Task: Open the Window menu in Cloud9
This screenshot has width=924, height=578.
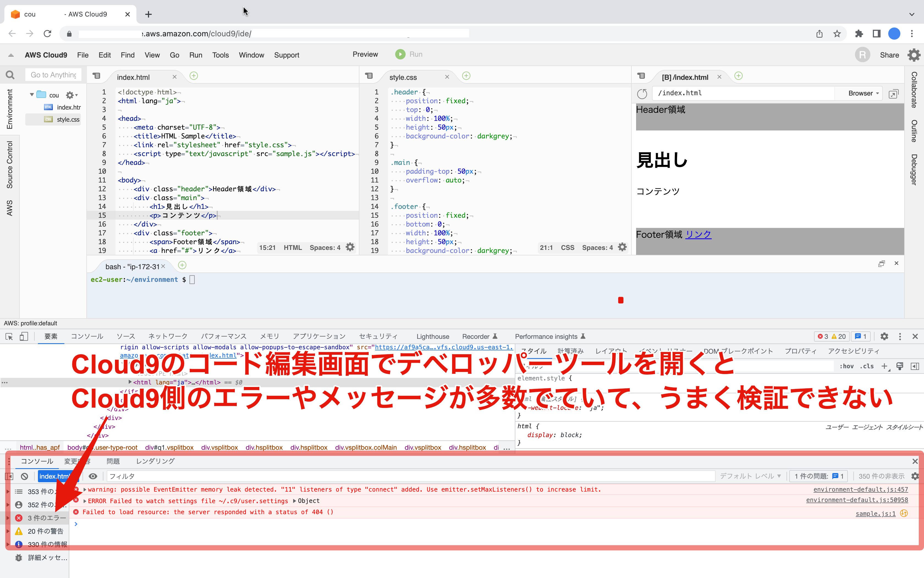Action: [252, 55]
